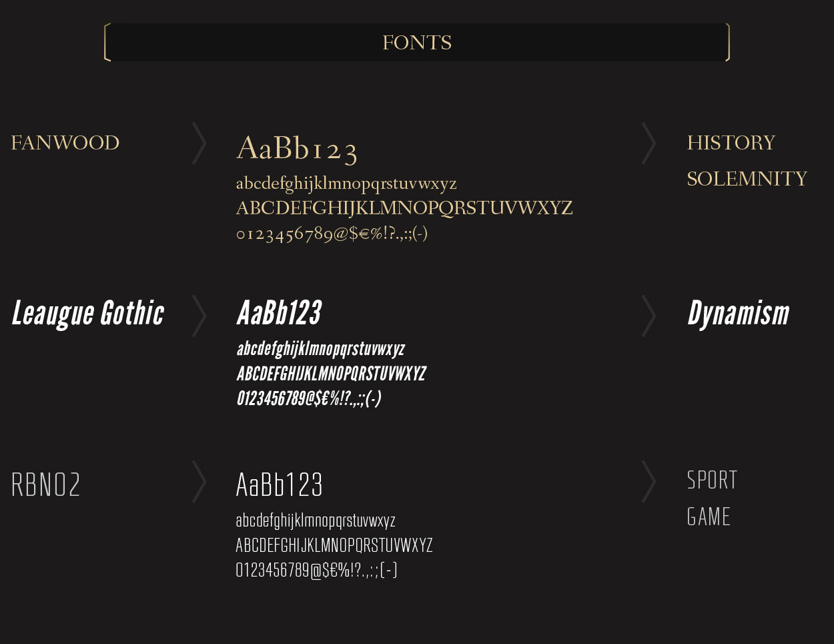834x644 pixels.
Task: Click the chevron right of the FANWOOD label
Action: point(199,143)
